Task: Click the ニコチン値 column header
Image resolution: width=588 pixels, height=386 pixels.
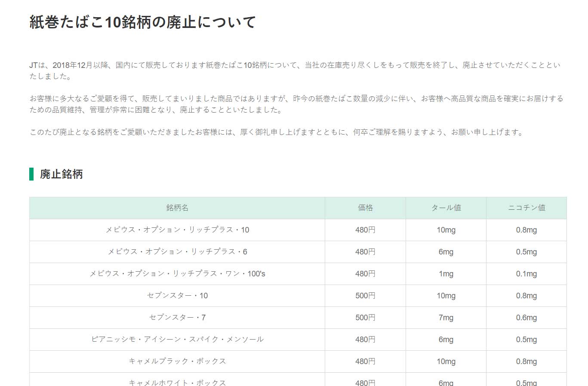Action: click(526, 208)
